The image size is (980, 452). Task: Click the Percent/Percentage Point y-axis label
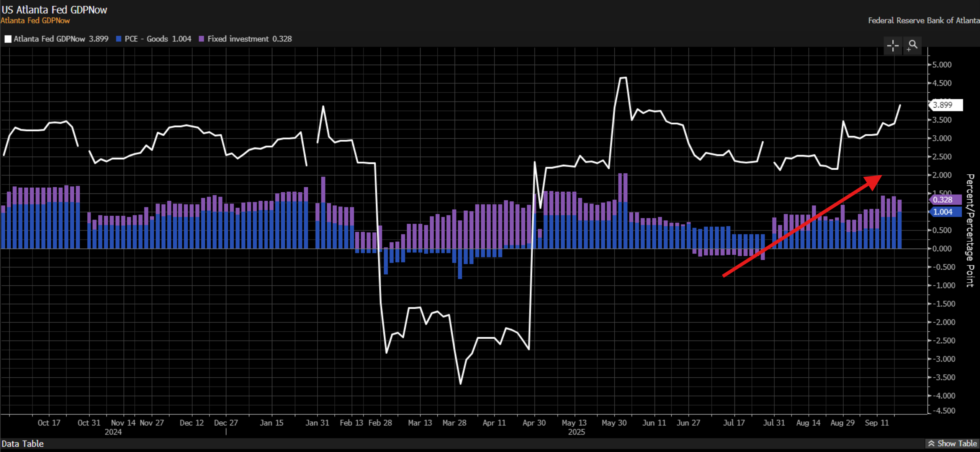[970, 230]
